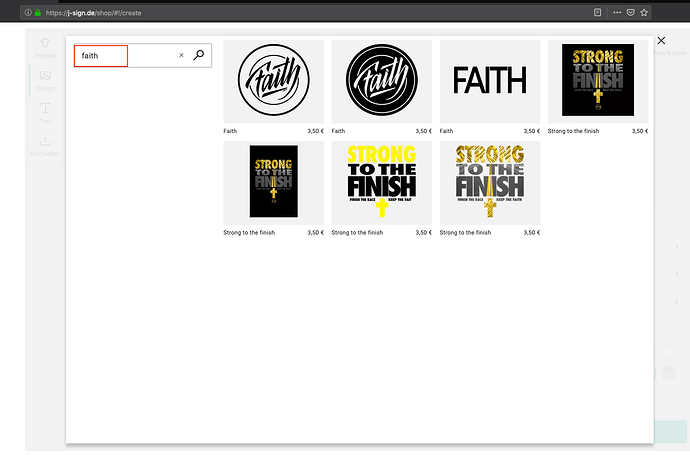Viewport: 690px width, 461px height.
Task: Clear the search field with the x icon
Action: pyautogui.click(x=181, y=56)
